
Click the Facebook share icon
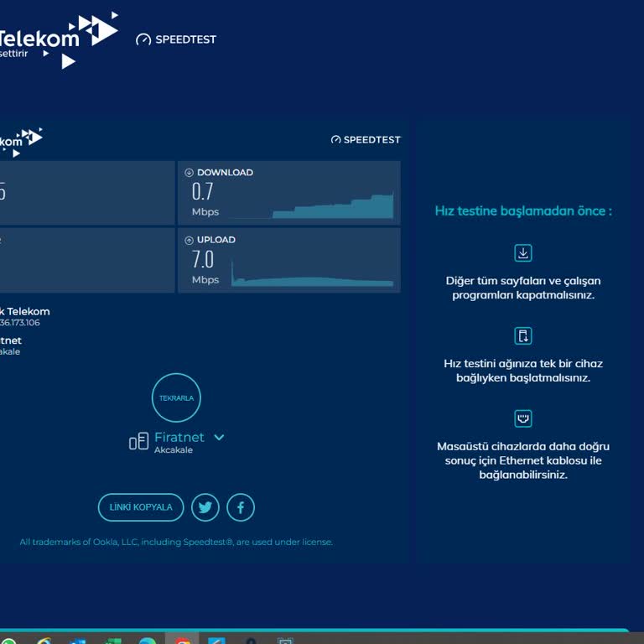coord(241,507)
